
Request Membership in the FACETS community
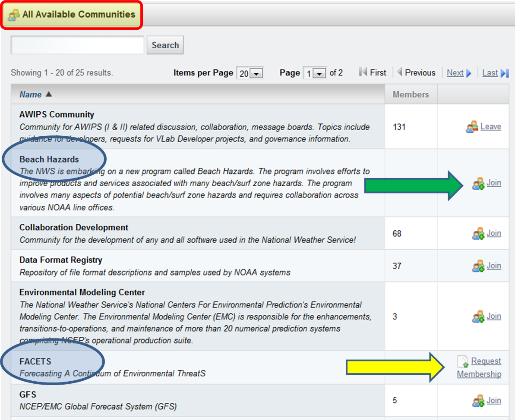[x=479, y=367]
